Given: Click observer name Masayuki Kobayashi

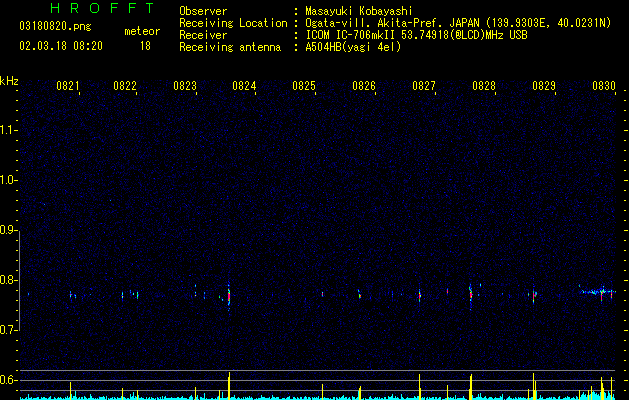Looking at the screenshot, I should click(359, 11).
